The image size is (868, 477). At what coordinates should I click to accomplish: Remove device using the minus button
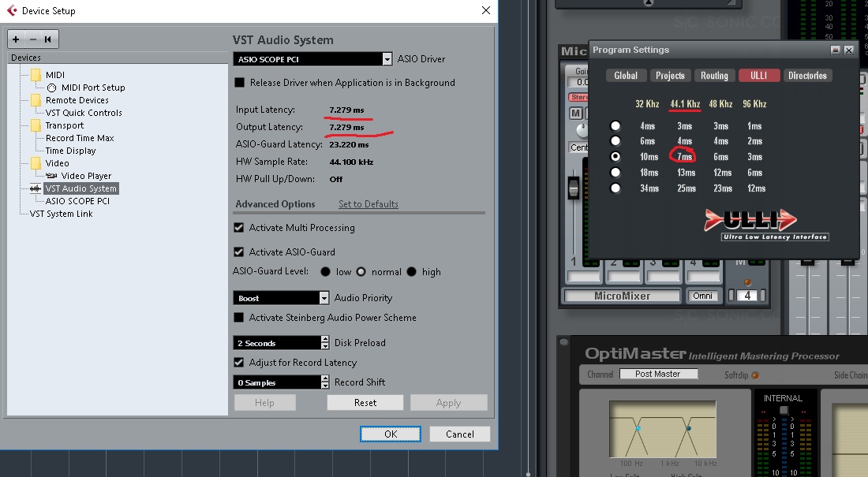[x=32, y=39]
